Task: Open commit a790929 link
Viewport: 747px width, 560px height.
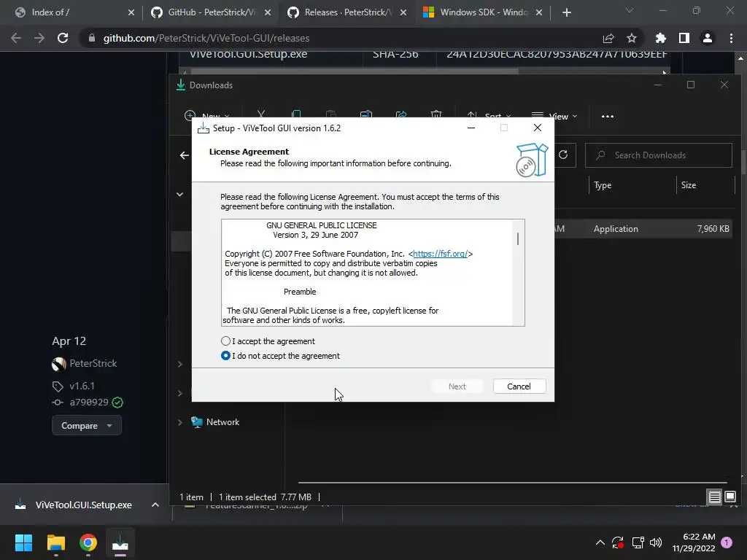Action: pos(89,402)
